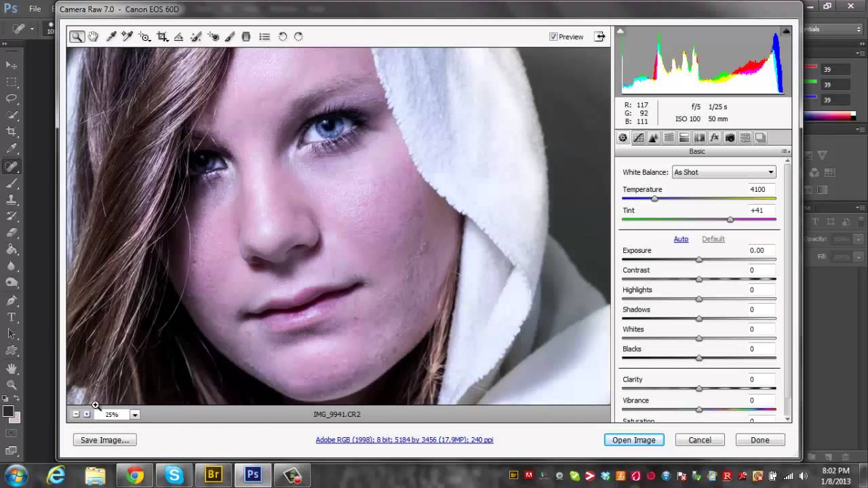Open Adobe Bridge from the taskbar
Image resolution: width=868 pixels, height=488 pixels.
point(214,475)
